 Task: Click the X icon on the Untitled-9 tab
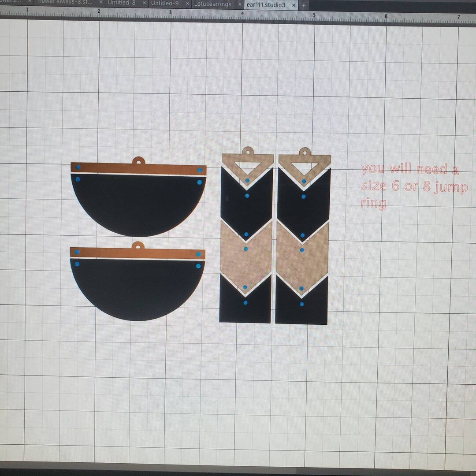[x=187, y=3]
